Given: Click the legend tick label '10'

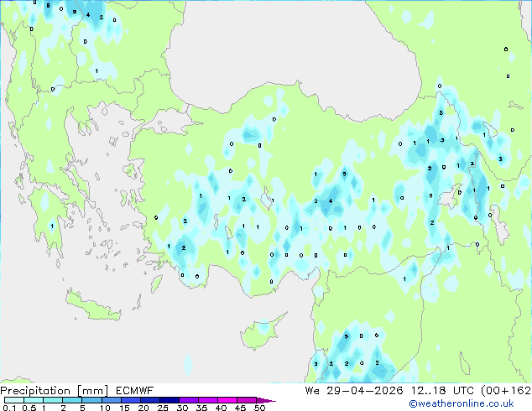Looking at the screenshot, I should coord(105,408).
